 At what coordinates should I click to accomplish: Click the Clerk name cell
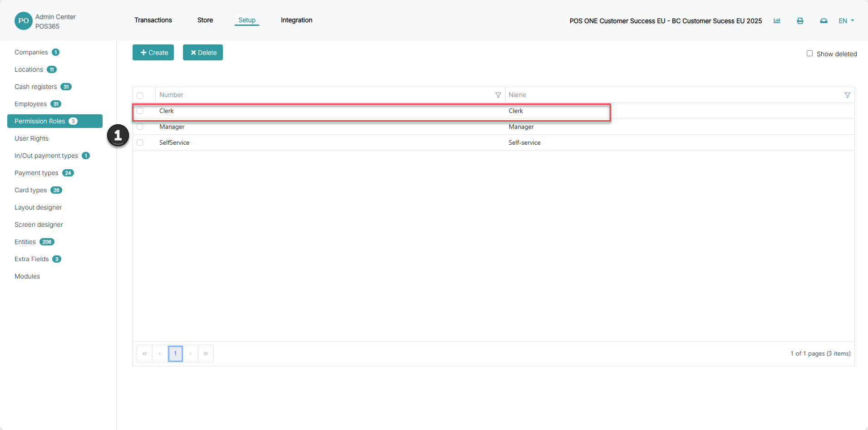[516, 111]
